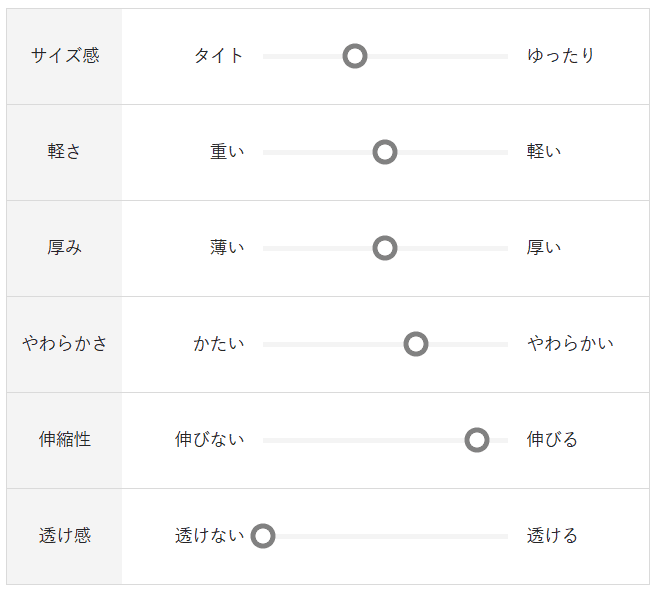This screenshot has width=660, height=594.
Task: Click the 透け感 slider handle
Action: (263, 536)
